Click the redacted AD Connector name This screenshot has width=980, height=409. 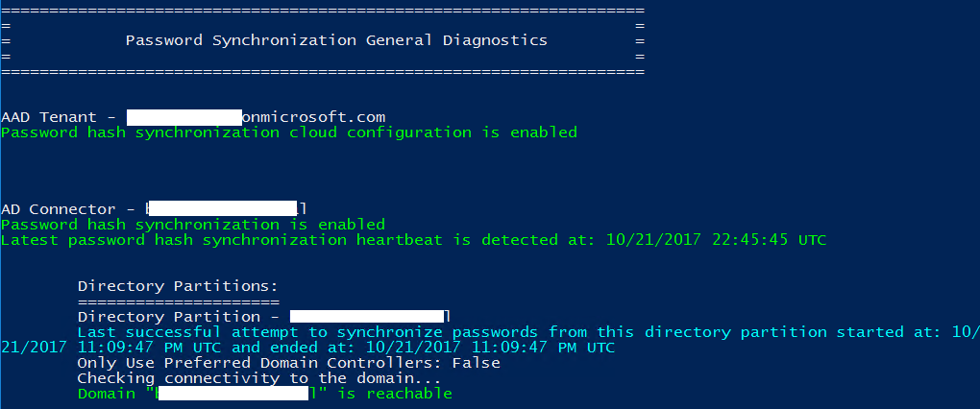click(223, 209)
